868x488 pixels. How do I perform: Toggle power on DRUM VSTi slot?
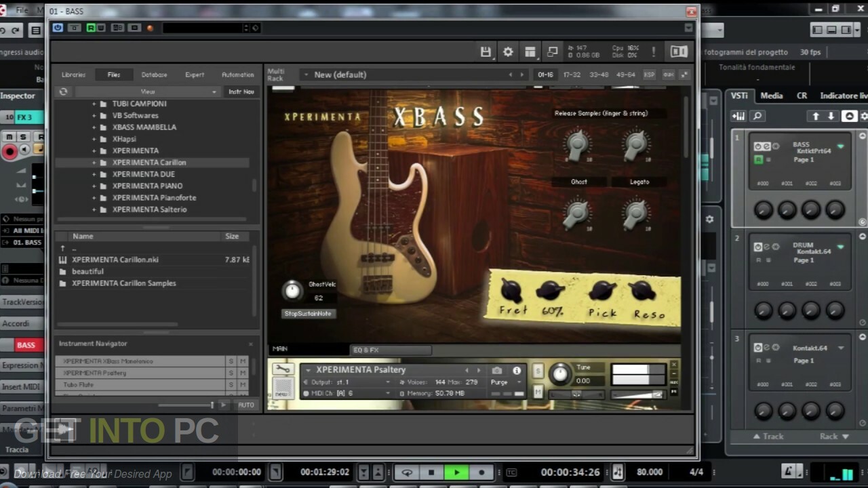pos(758,247)
